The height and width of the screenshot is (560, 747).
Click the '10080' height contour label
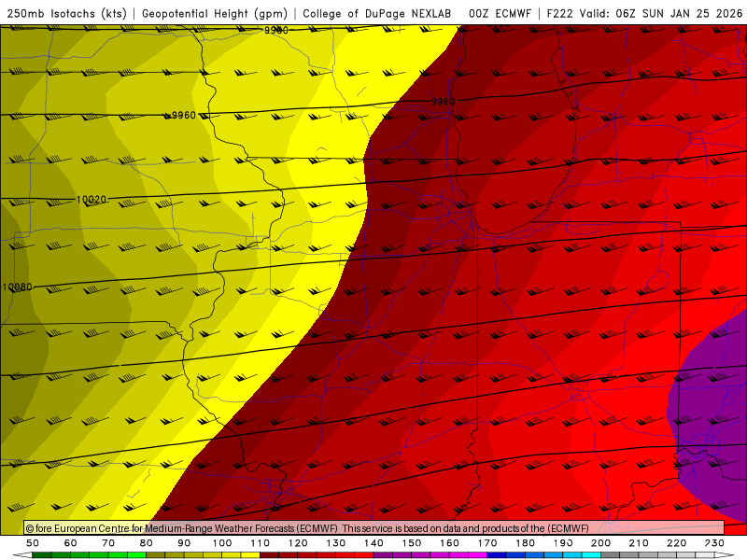[17, 287]
